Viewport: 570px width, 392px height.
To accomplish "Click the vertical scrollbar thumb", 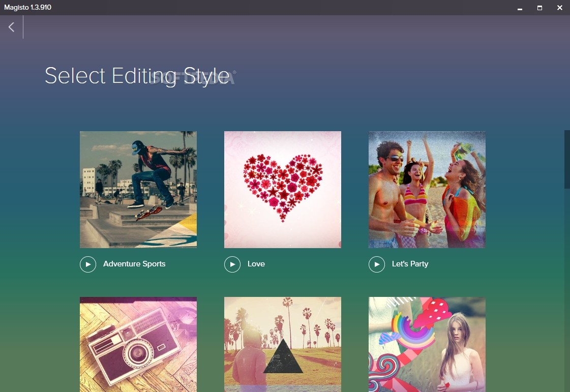I will 567,159.
